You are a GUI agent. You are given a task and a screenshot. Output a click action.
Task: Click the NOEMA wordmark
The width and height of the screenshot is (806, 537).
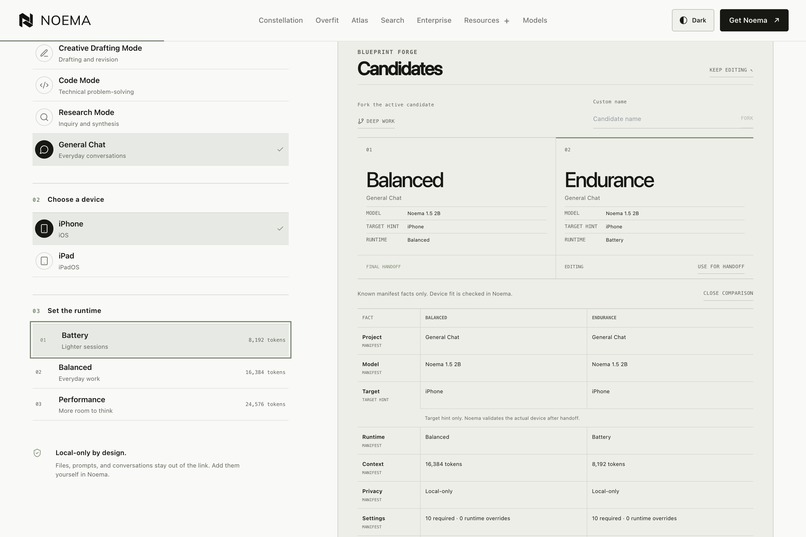pos(65,21)
